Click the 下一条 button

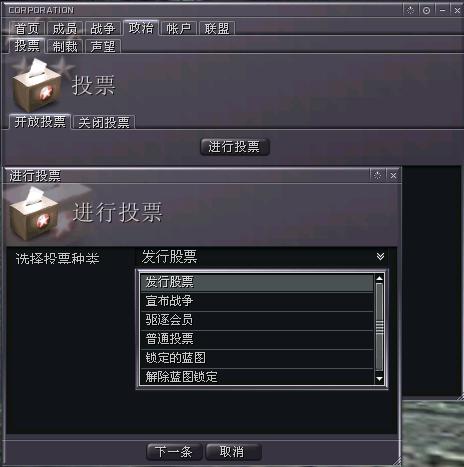point(174,452)
